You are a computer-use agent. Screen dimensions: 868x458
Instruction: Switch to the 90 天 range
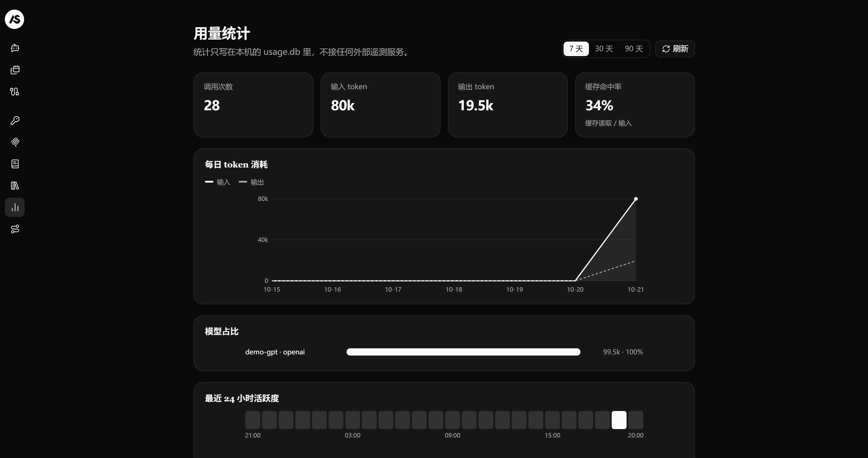point(634,49)
